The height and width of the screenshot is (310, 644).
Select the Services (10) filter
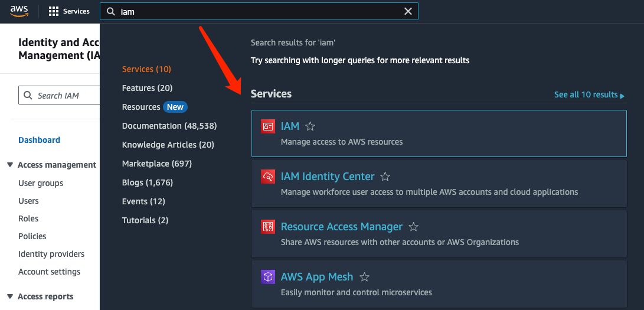coord(146,69)
